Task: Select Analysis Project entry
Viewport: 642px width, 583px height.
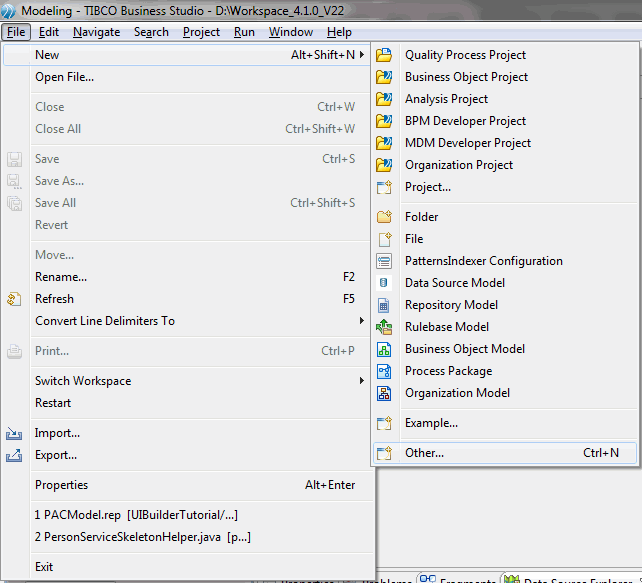Action: click(x=505, y=99)
